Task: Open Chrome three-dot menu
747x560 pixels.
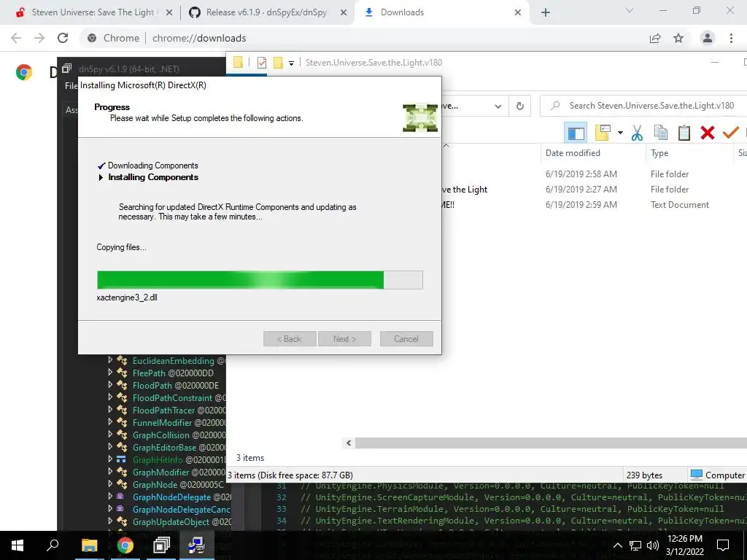Action: click(731, 38)
